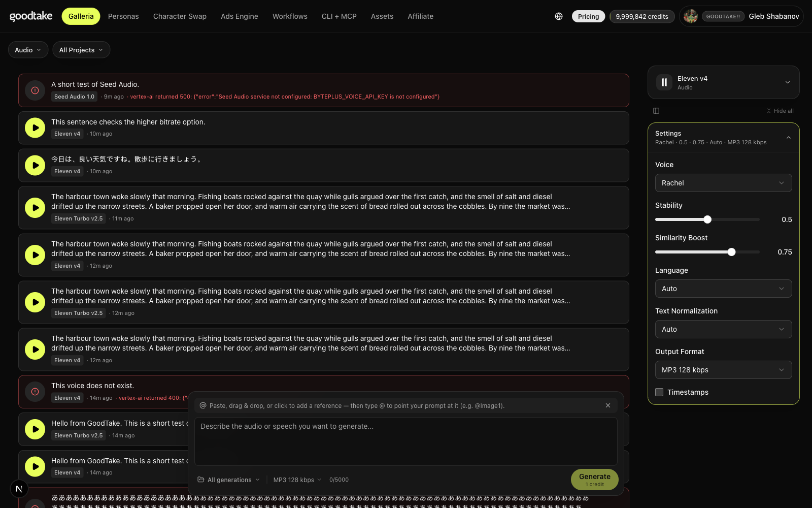The image size is (812, 508).
Task: Pause Eleven v4 audio in side panel
Action: [x=664, y=82]
